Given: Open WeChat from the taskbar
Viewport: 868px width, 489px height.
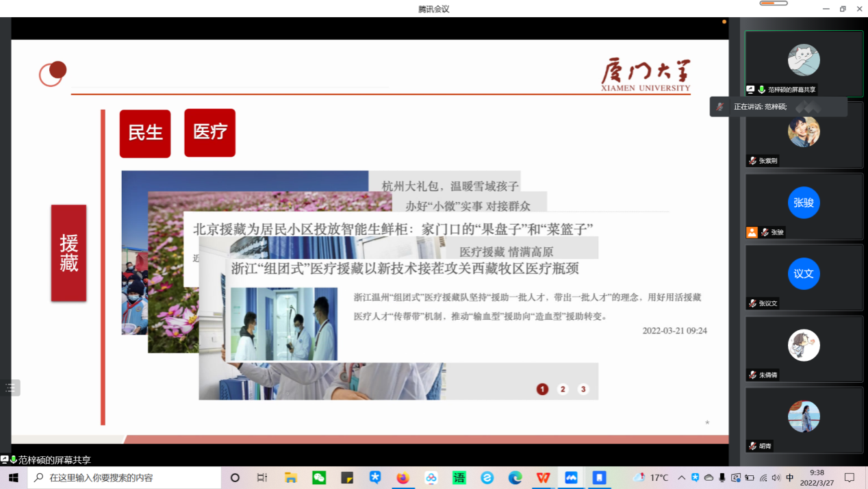Looking at the screenshot, I should coord(319,477).
